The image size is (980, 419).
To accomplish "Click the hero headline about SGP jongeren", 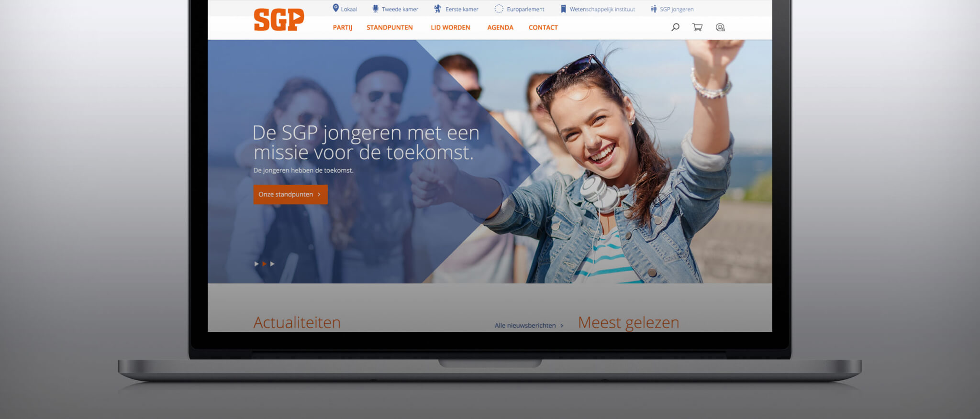I will 366,143.
